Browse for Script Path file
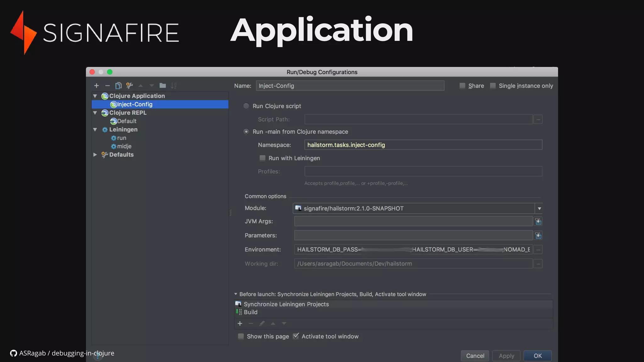Viewport: 644px width, 362px height. point(538,119)
